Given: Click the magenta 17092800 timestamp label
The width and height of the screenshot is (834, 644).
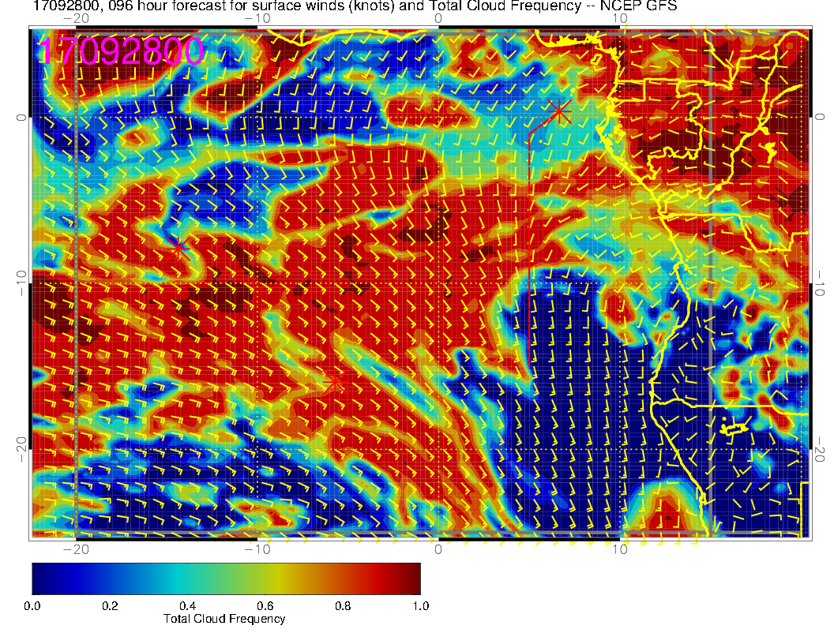Looking at the screenshot, I should (x=121, y=52).
